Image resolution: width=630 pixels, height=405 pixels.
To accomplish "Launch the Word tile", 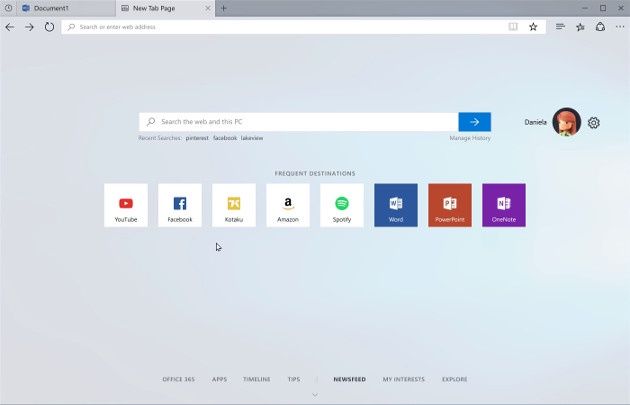I will pos(396,205).
